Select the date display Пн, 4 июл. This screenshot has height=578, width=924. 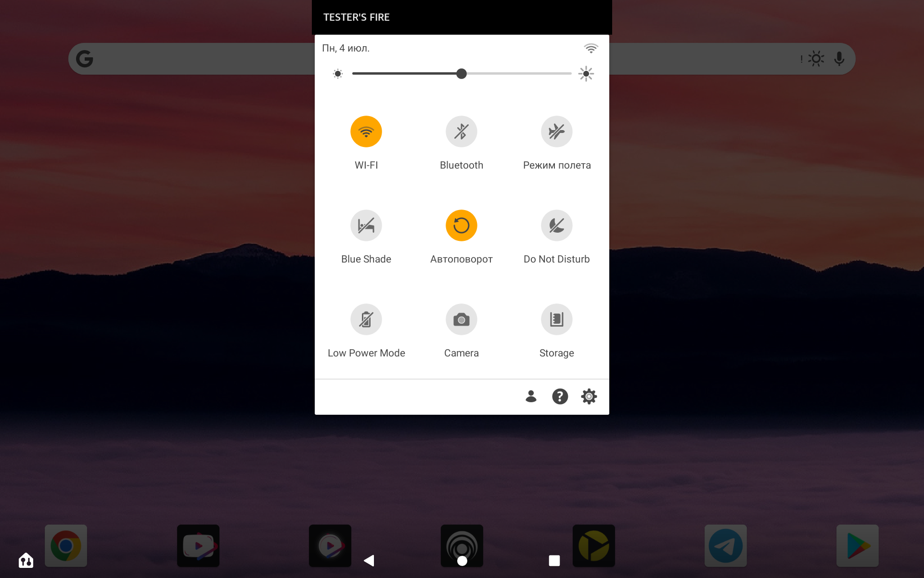(345, 47)
